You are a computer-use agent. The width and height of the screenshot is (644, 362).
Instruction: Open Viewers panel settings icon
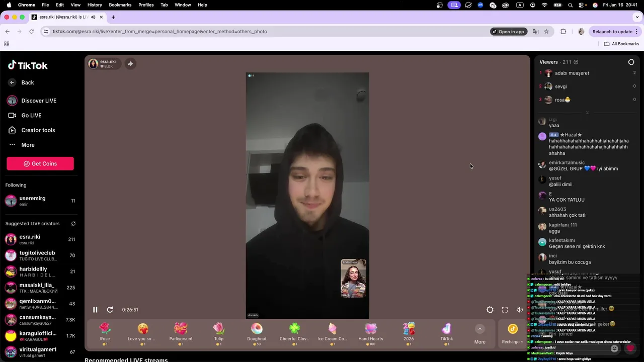631,62
